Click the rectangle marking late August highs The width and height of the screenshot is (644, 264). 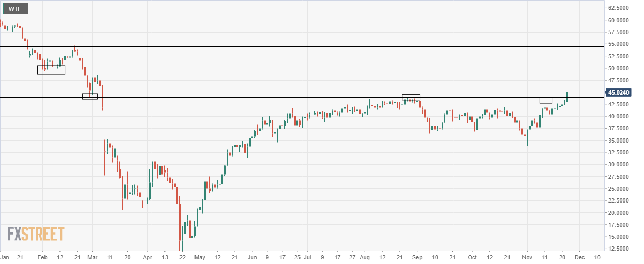coord(411,97)
